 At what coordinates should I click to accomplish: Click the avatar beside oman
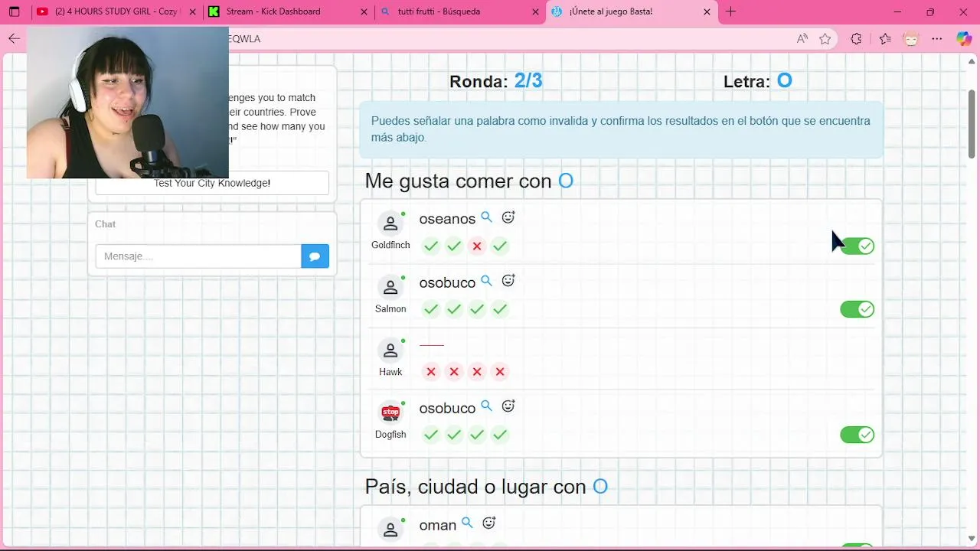[390, 530]
